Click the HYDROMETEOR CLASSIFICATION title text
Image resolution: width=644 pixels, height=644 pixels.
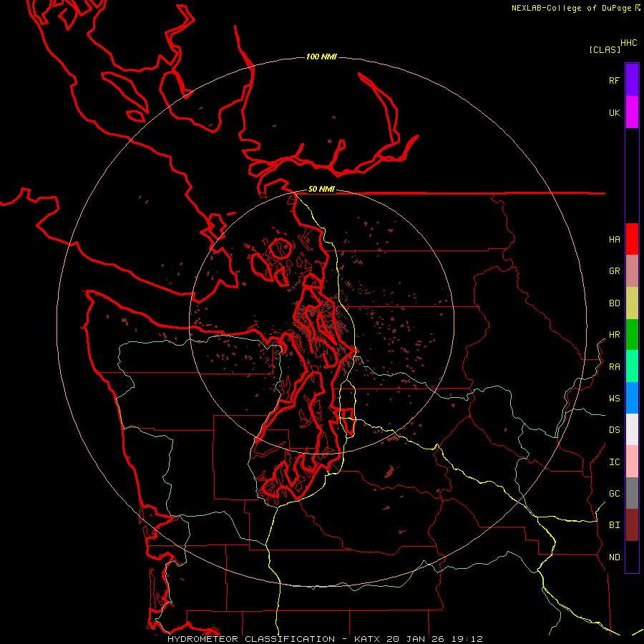tap(251, 639)
